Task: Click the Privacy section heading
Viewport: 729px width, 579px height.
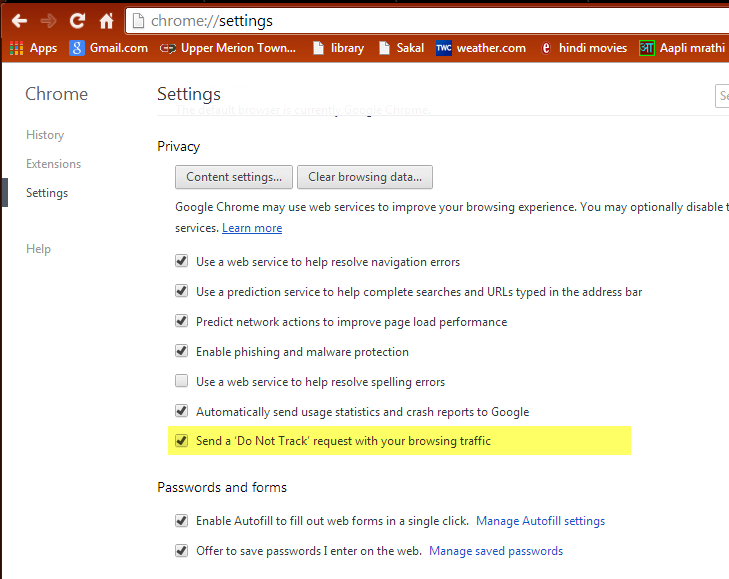Action: 179,146
